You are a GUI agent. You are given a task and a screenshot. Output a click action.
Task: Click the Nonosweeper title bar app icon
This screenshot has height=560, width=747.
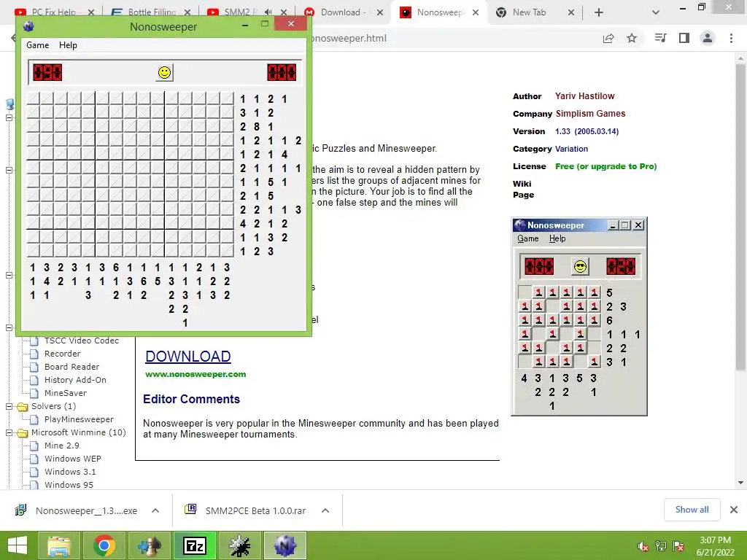(x=28, y=27)
